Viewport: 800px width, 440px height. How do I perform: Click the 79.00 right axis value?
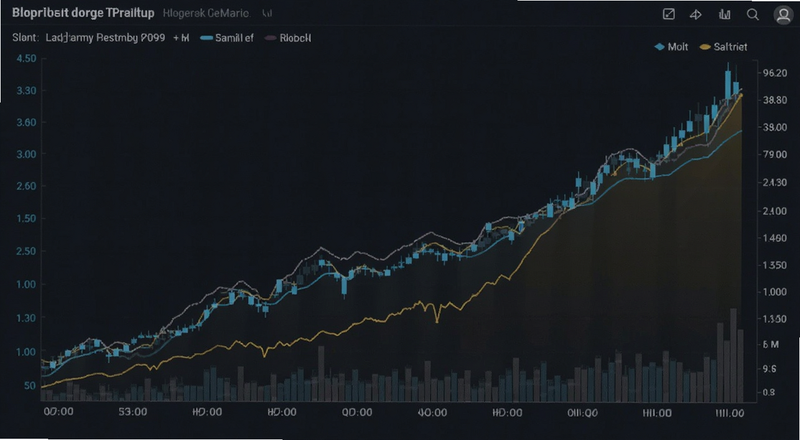point(776,155)
